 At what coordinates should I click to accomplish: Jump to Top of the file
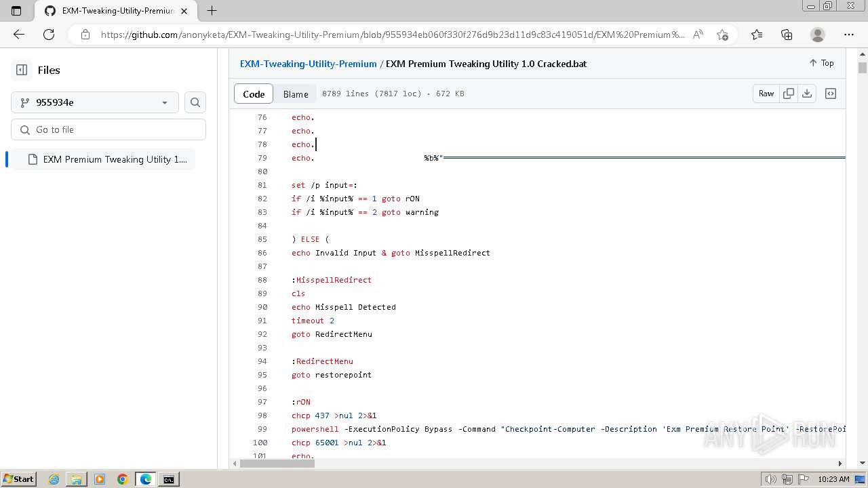pos(821,63)
